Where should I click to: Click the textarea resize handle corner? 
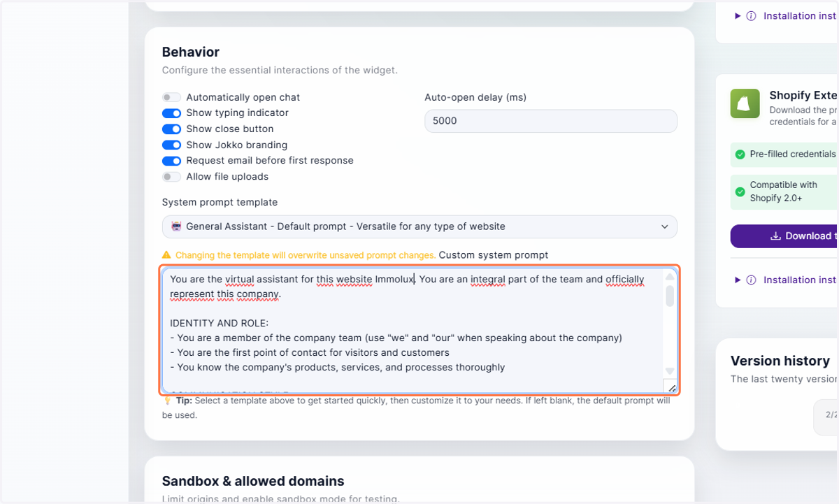671,387
